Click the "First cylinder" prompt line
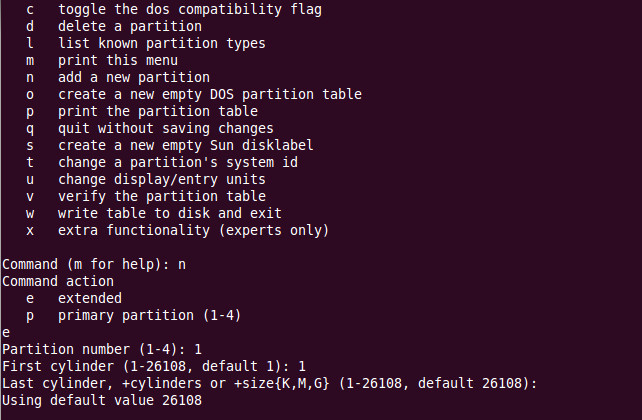The width and height of the screenshot is (642, 420). click(153, 366)
